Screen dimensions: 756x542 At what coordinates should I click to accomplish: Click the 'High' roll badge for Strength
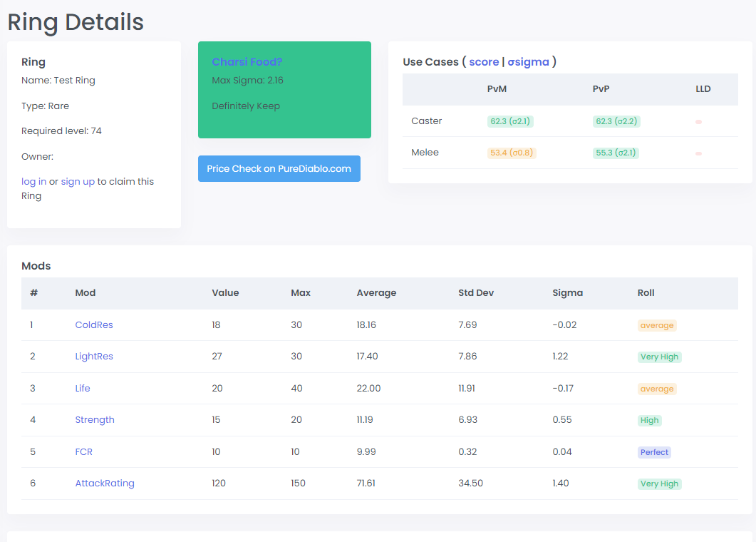(649, 420)
